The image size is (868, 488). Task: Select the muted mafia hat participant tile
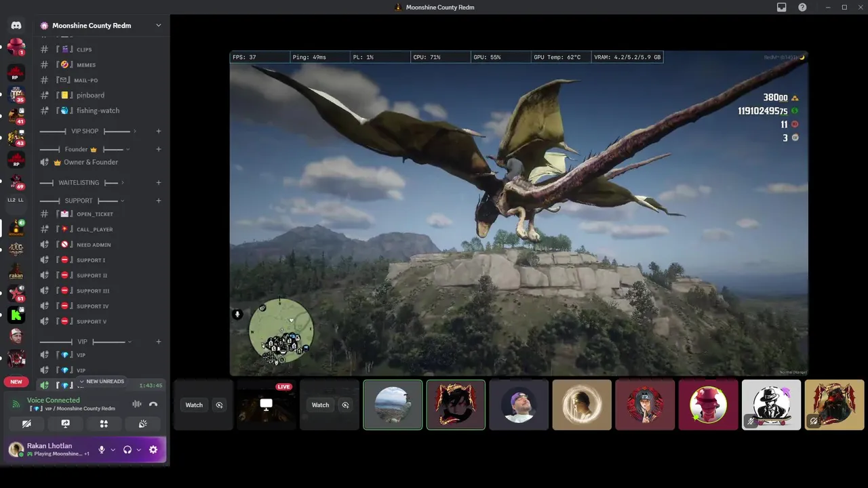(x=771, y=405)
